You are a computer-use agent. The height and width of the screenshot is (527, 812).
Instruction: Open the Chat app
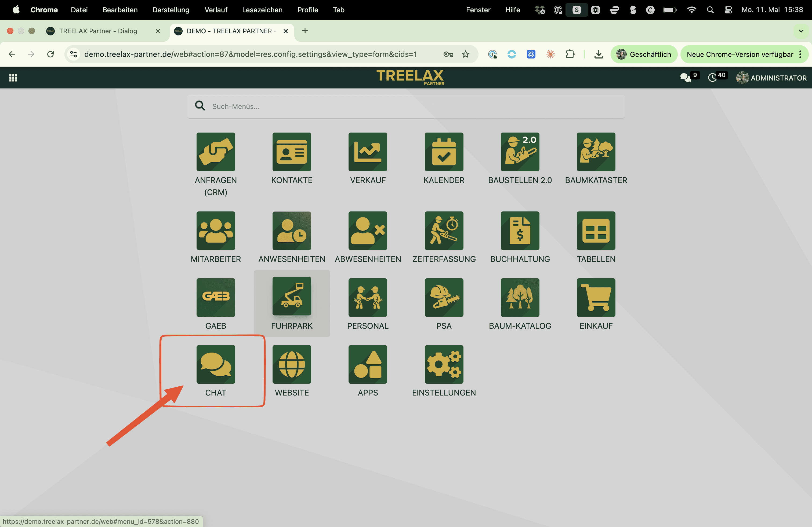tap(216, 371)
